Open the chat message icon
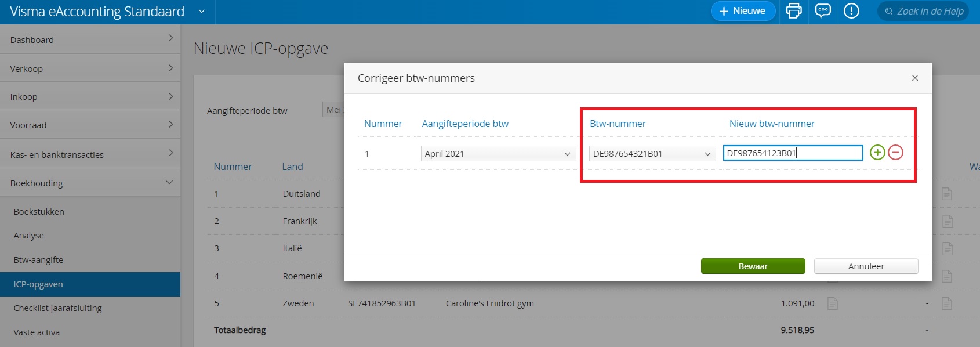This screenshot has height=347, width=980. [823, 11]
